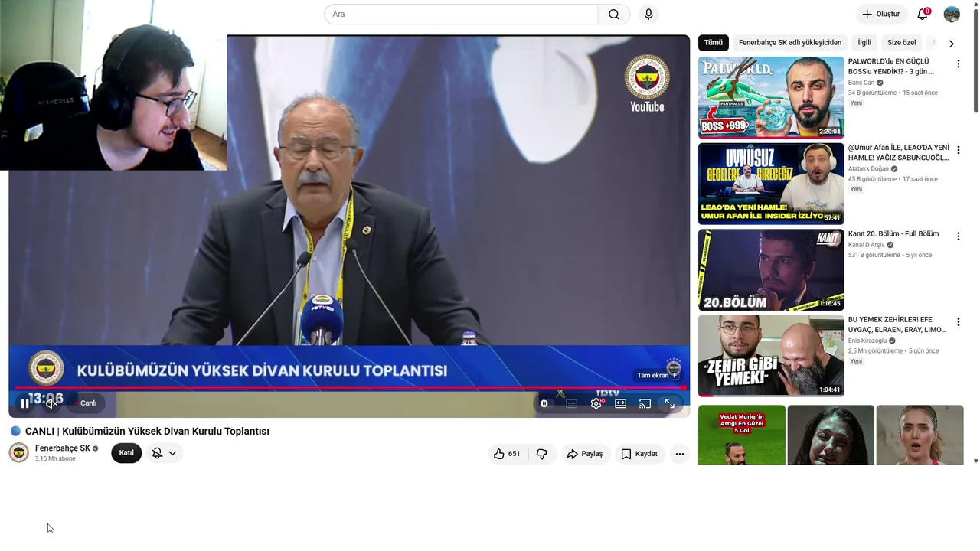Open more options for Kanıt 20. Bölüm
Screen dimensions: 980x551
tap(958, 237)
